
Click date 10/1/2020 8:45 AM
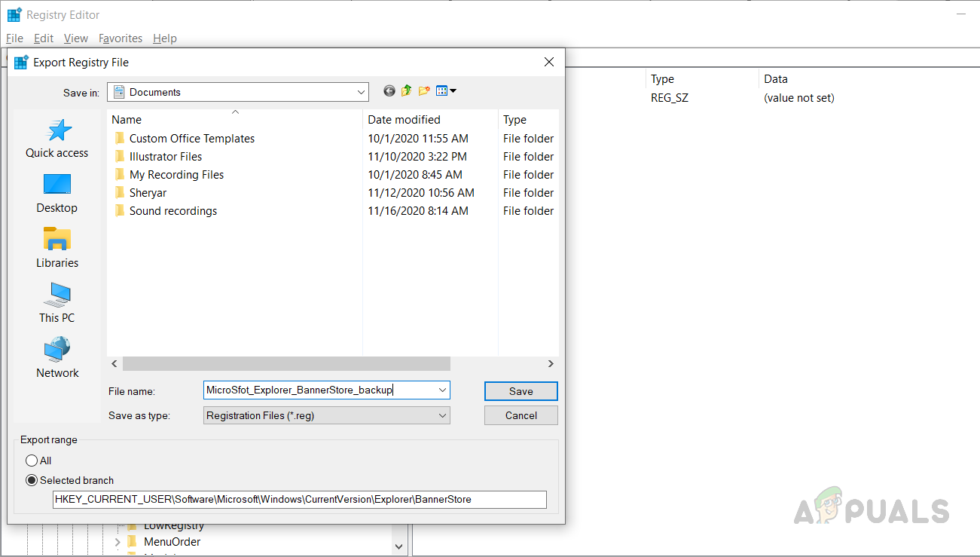coord(415,175)
